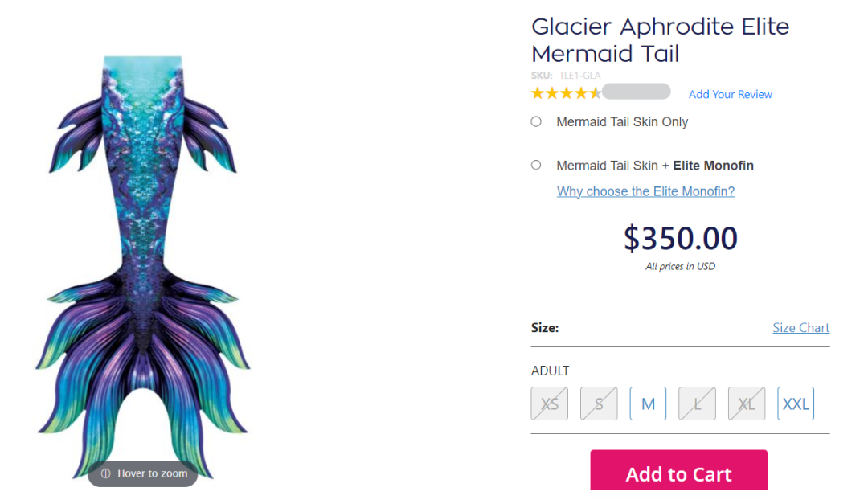The width and height of the screenshot is (868, 500).
Task: Choose the crossed-out adult size XL
Action: coord(747,404)
